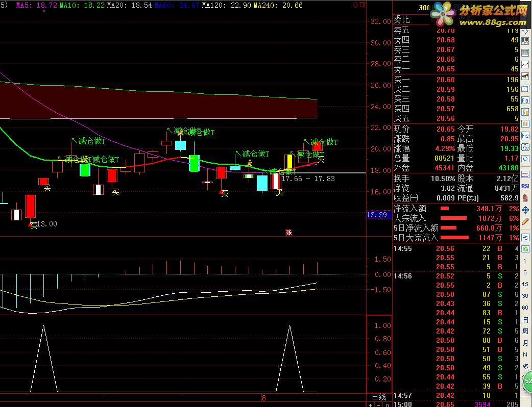Switch to 15-minute period
This screenshot has height=407, width=532.
point(525,284)
